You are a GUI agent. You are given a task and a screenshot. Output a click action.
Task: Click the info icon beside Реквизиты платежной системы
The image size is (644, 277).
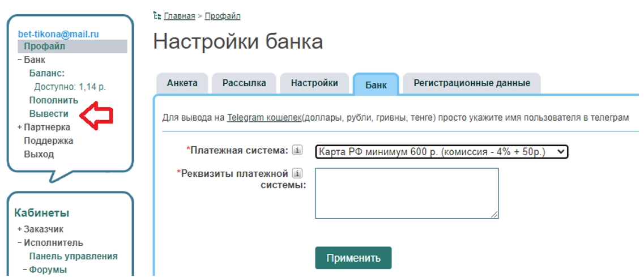[297, 173]
